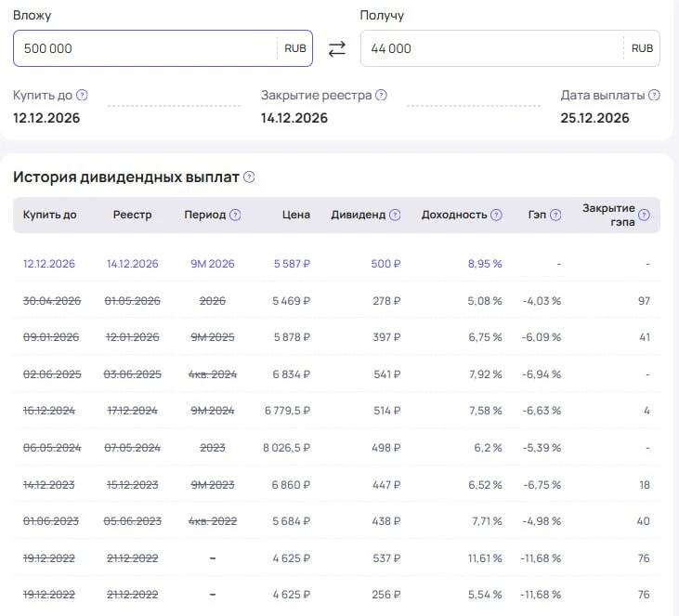Click payout date 25.12.2026
Screen dimensions: 679x616
pyautogui.click(x=594, y=118)
